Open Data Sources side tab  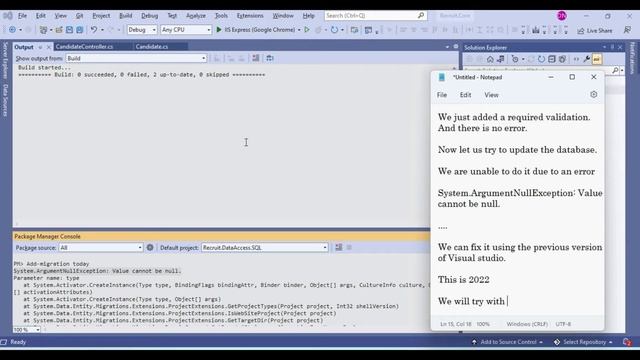[5, 100]
